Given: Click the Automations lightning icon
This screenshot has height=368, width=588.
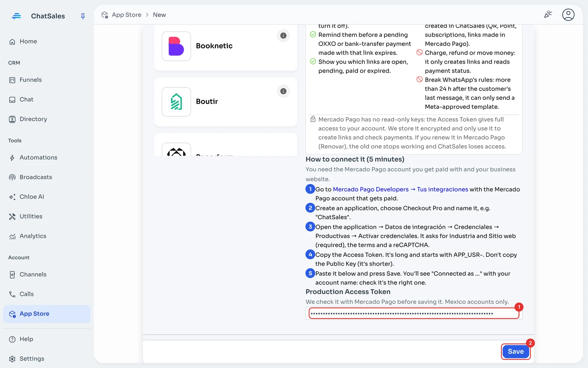Looking at the screenshot, I should [12, 158].
